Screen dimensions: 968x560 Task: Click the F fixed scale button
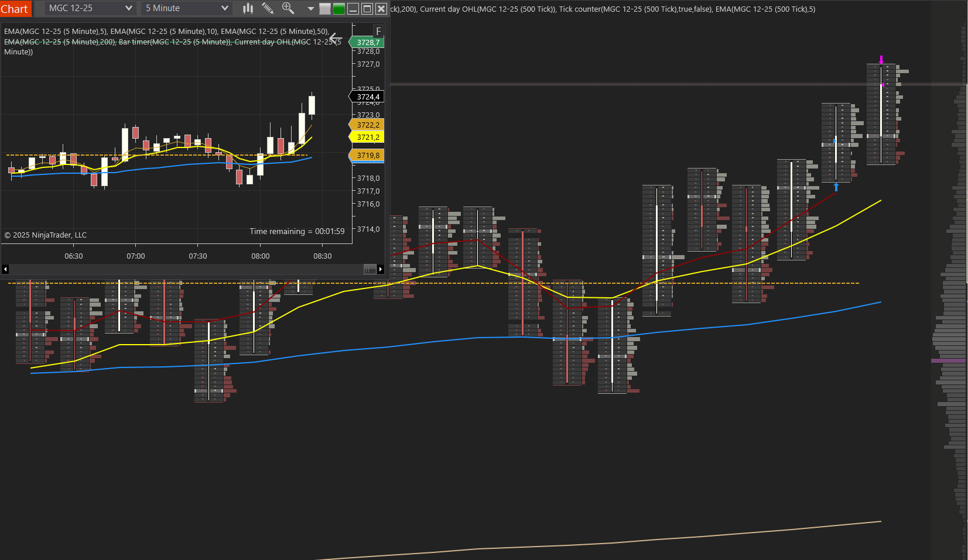378,31
